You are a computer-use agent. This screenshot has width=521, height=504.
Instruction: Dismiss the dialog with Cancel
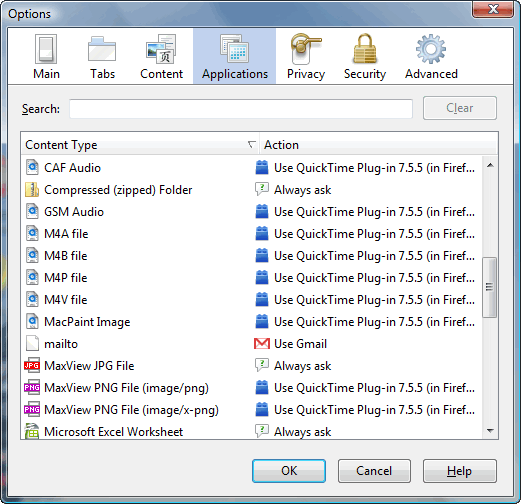(x=374, y=471)
